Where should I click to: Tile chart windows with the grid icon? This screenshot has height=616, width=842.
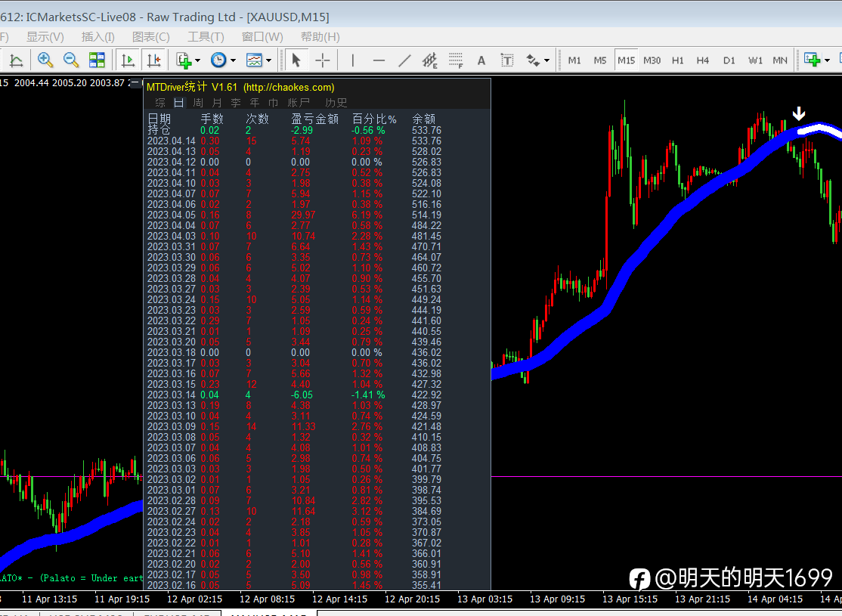coord(98,60)
